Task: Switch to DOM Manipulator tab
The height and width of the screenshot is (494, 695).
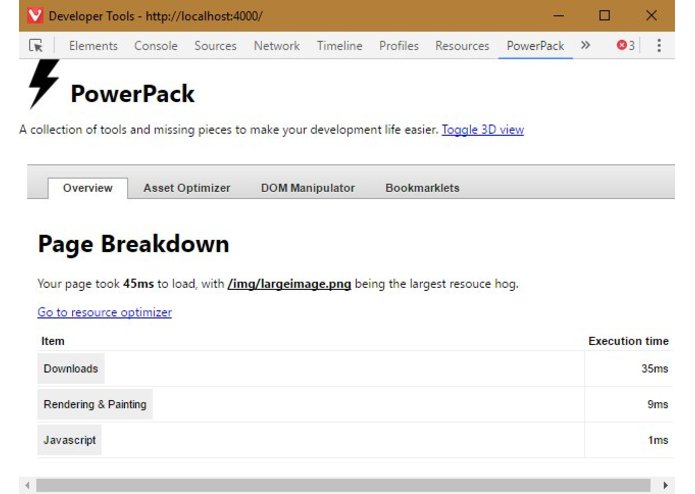Action: tap(308, 188)
